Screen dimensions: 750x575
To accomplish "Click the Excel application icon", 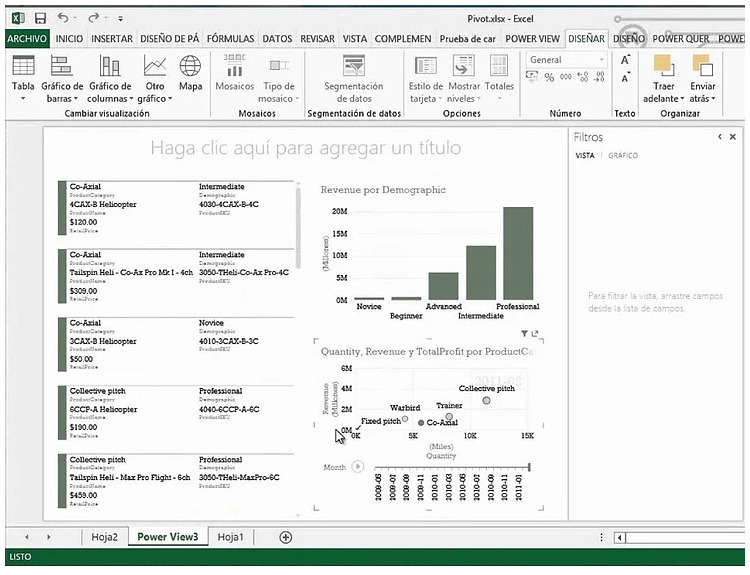I will [x=18, y=19].
